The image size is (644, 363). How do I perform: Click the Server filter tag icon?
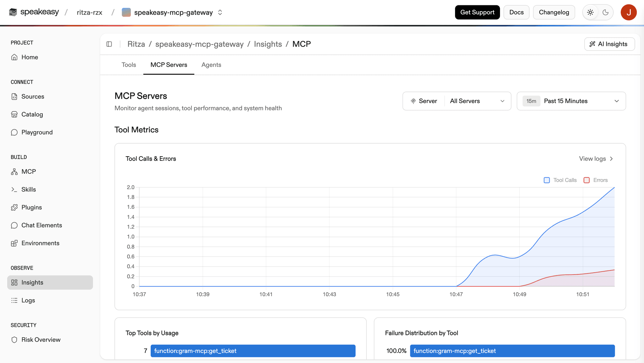click(413, 101)
